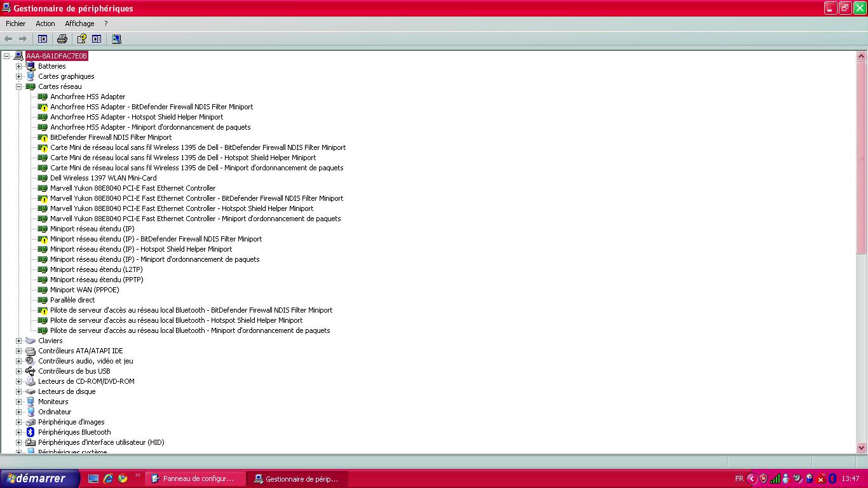
Task: Click the vertical scrollbar thumb
Action: [862, 158]
